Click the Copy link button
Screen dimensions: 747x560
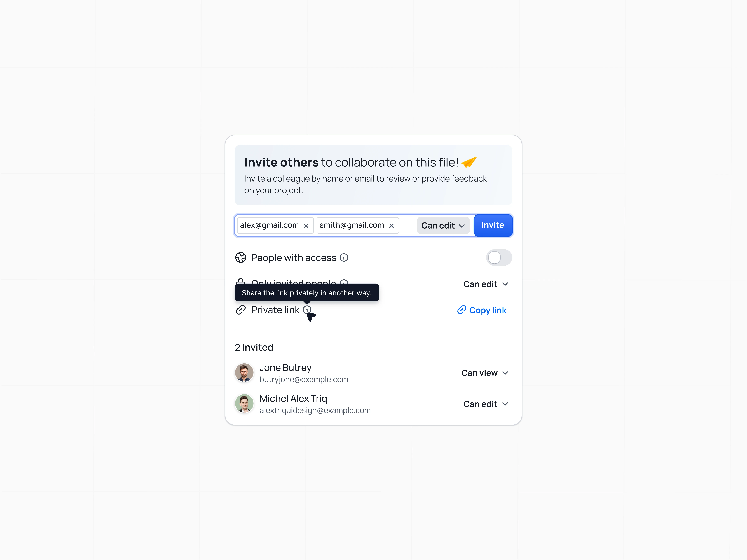(x=482, y=310)
